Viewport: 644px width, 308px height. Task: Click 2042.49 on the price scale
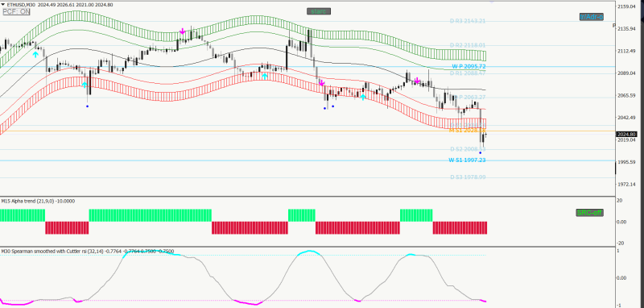click(627, 118)
